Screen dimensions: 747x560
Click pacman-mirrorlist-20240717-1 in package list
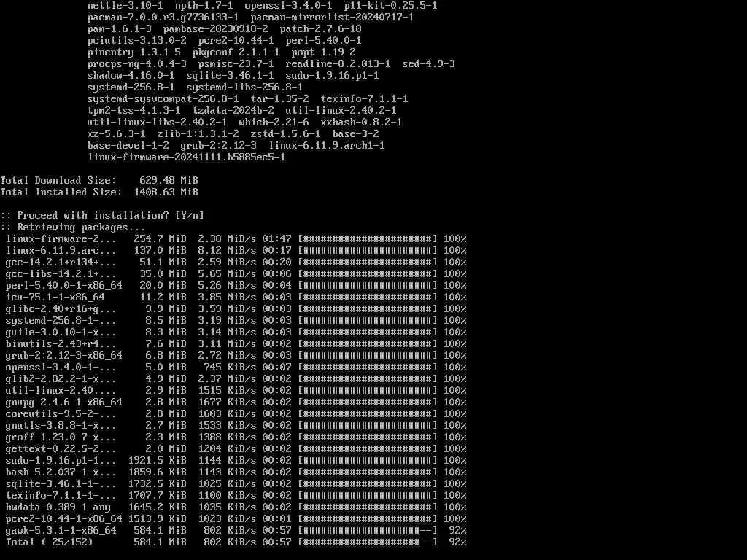tap(332, 17)
